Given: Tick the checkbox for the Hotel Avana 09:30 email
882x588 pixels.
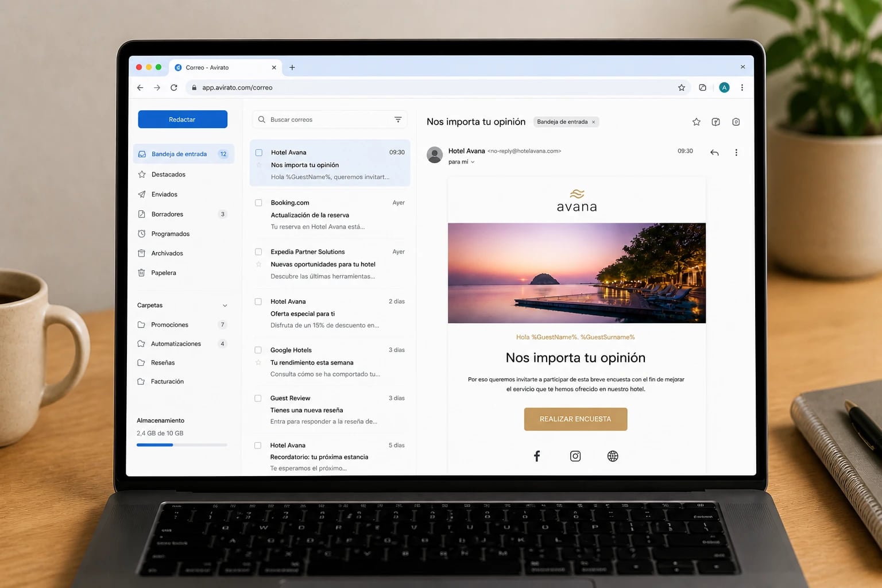Looking at the screenshot, I should pos(259,153).
